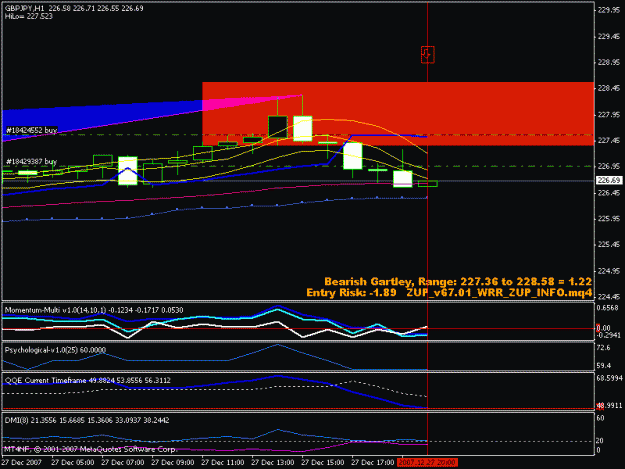Click the 229.45 price scale value

(609, 37)
